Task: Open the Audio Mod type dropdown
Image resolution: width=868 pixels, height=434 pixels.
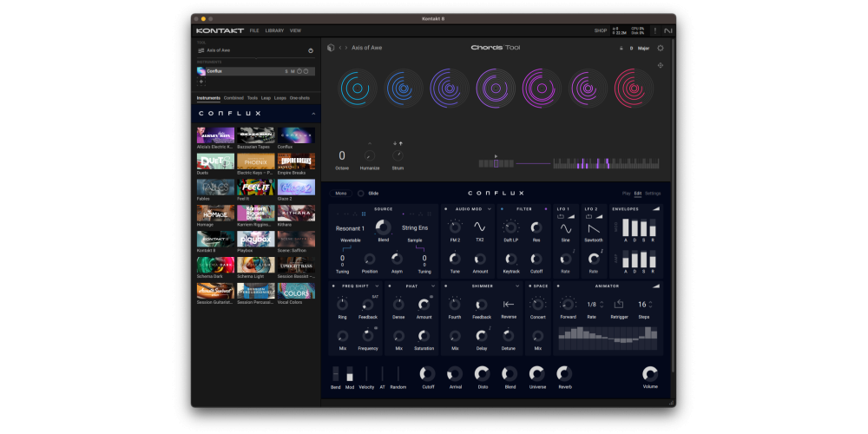Action: click(x=490, y=209)
